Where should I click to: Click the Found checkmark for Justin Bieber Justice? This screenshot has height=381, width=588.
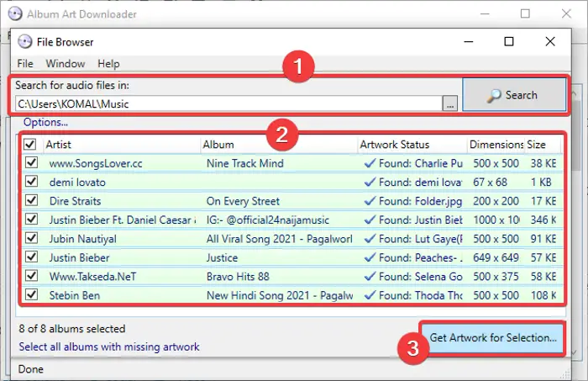tap(370, 257)
